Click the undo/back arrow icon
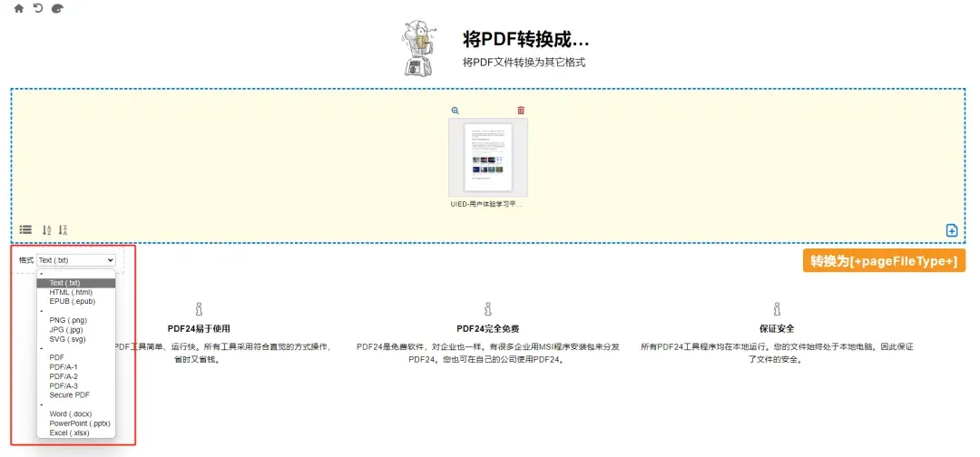980x457 pixels. [38, 9]
